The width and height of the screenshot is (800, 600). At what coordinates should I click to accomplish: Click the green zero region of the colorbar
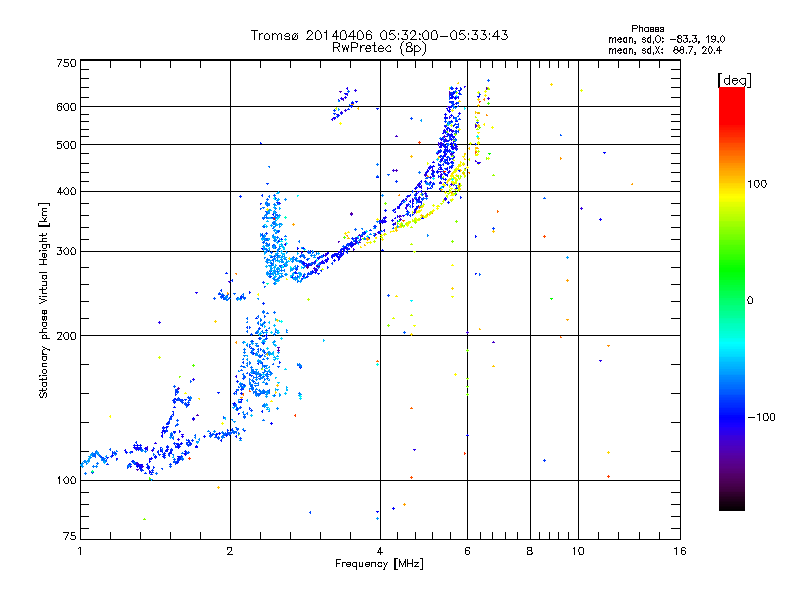tap(732, 300)
